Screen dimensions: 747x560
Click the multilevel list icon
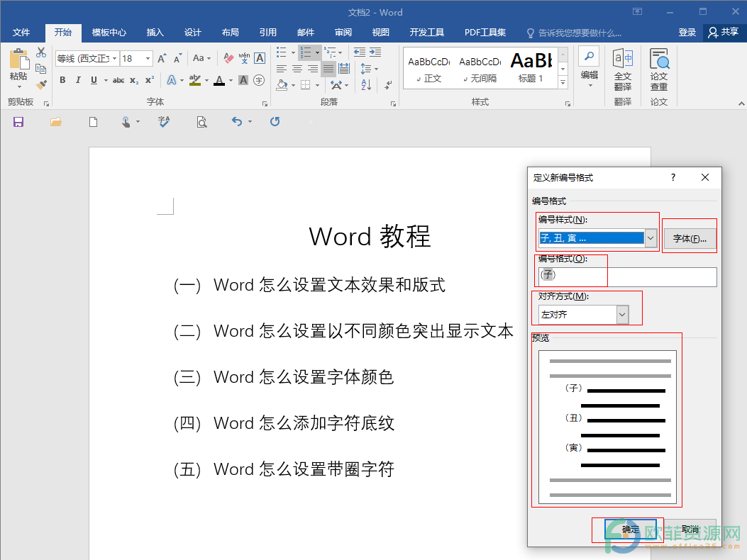click(x=330, y=52)
